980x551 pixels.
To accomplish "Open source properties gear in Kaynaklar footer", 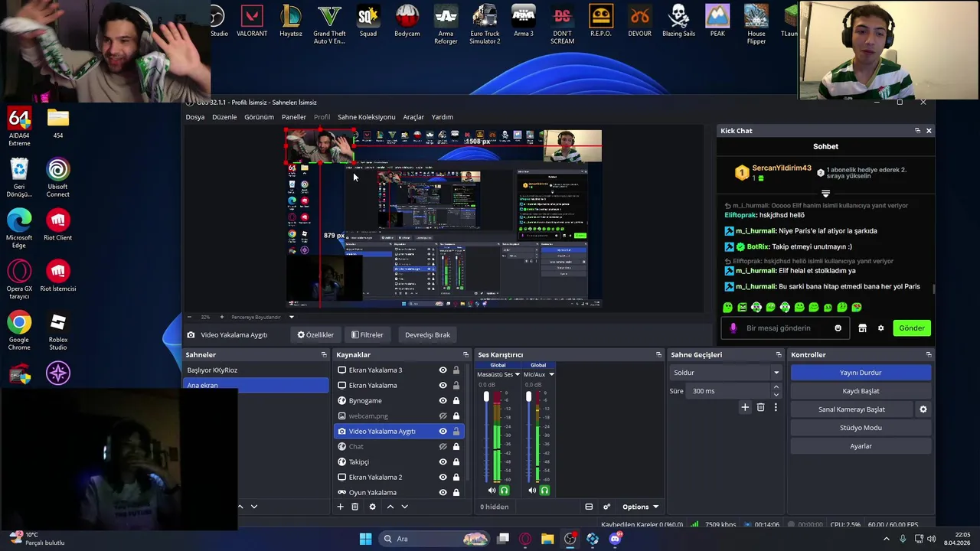I will pos(373,507).
